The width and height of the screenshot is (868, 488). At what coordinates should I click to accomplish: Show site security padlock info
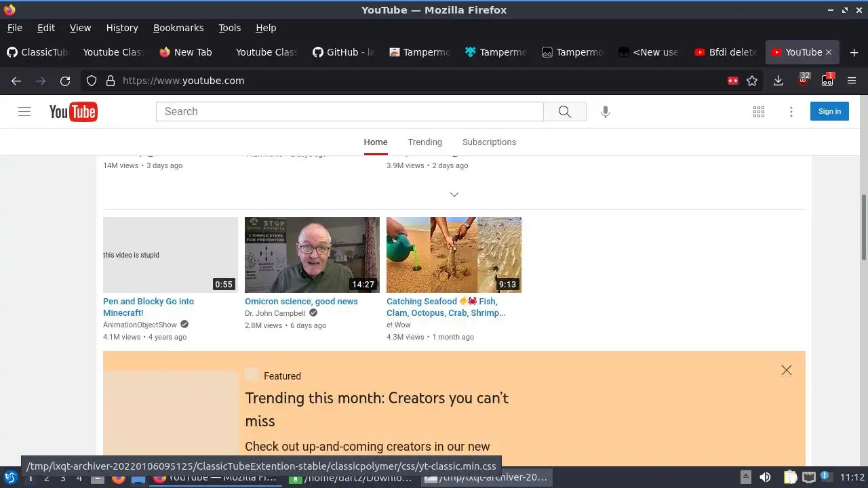[x=110, y=81]
